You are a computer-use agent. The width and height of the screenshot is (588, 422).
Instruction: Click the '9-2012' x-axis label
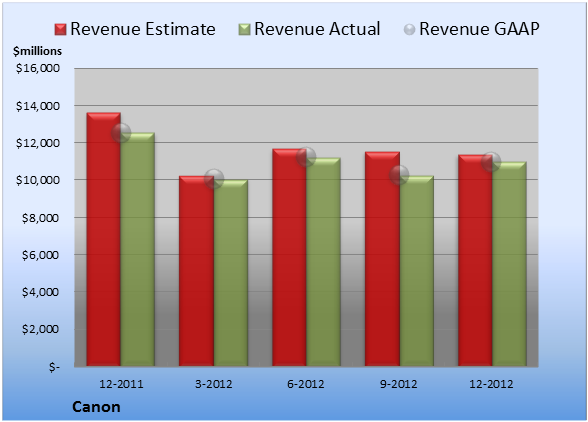[x=399, y=384]
